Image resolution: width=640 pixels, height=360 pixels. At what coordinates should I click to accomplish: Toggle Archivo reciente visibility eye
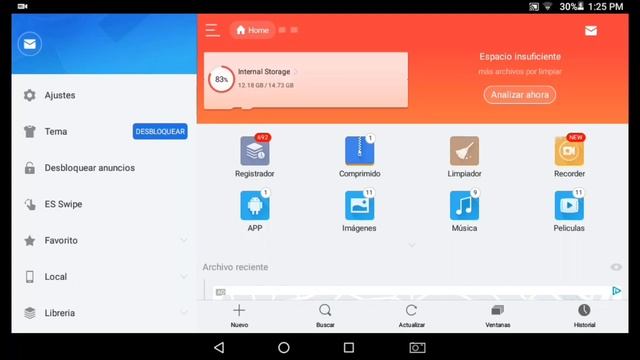tap(616, 267)
